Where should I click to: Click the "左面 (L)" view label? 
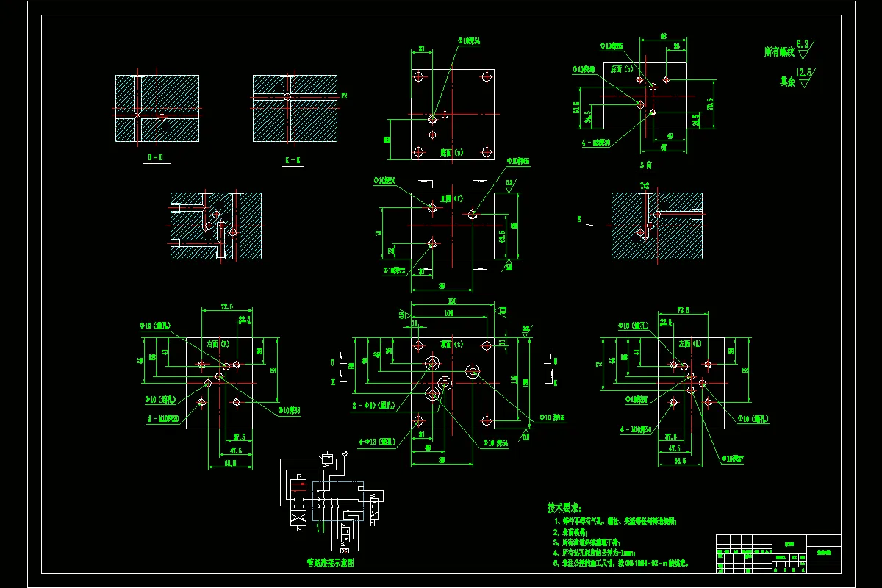tap(690, 343)
